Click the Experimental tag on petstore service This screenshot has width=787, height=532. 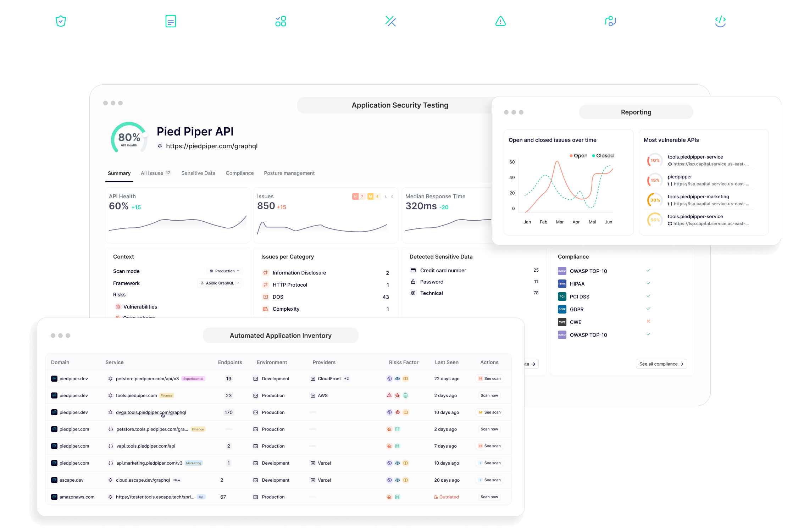click(193, 379)
